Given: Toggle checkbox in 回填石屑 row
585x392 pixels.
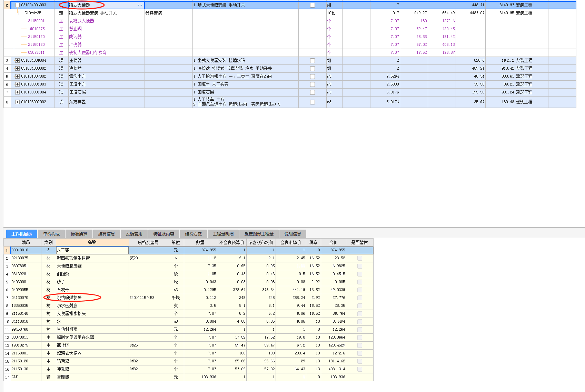Looking at the screenshot, I should 313,92.
